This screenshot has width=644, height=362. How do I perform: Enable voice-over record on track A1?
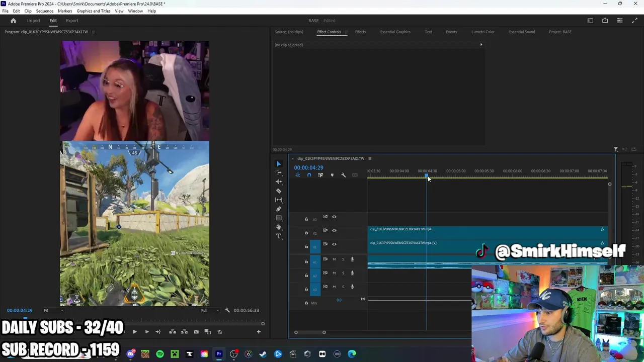352,259
